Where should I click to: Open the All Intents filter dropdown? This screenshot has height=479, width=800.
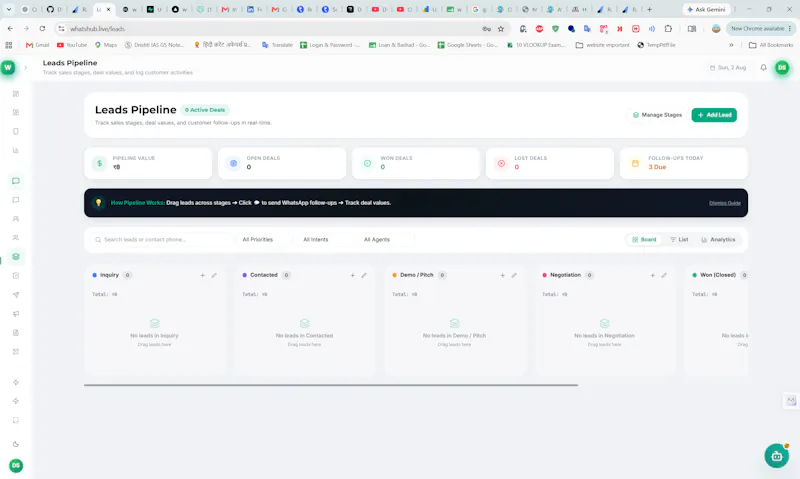(324, 239)
